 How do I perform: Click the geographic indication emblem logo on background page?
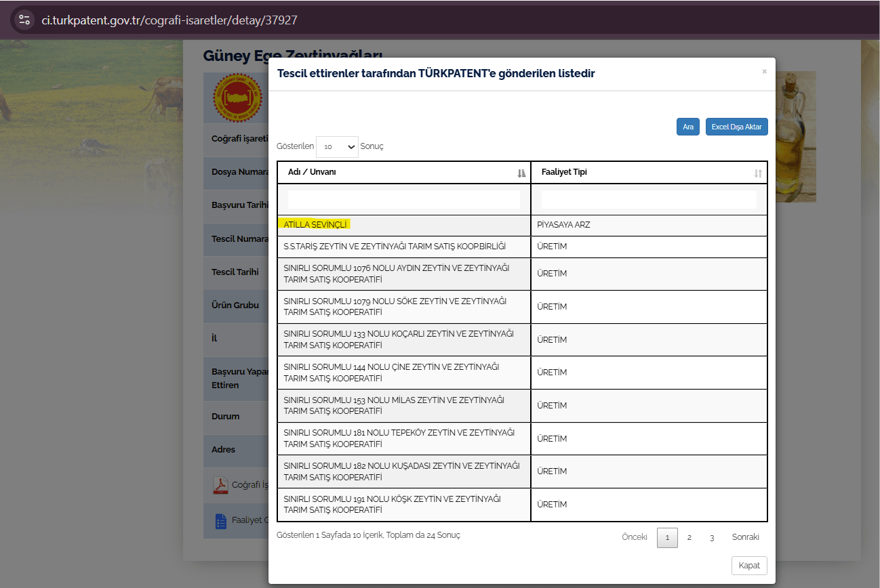237,98
